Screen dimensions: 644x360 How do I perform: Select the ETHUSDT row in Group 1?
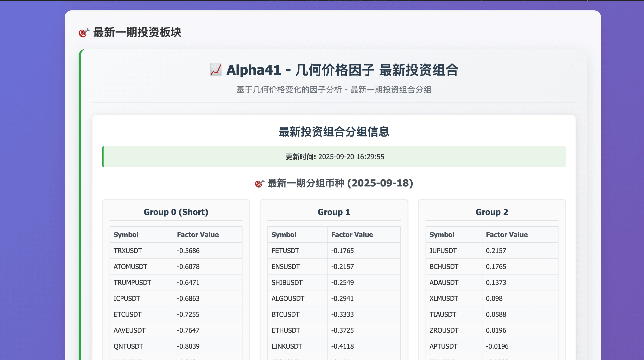(x=334, y=330)
